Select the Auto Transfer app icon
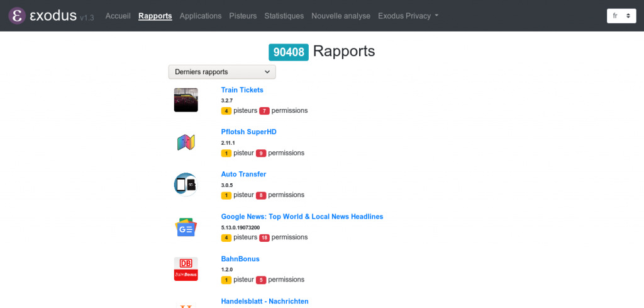644x308 pixels. (186, 185)
